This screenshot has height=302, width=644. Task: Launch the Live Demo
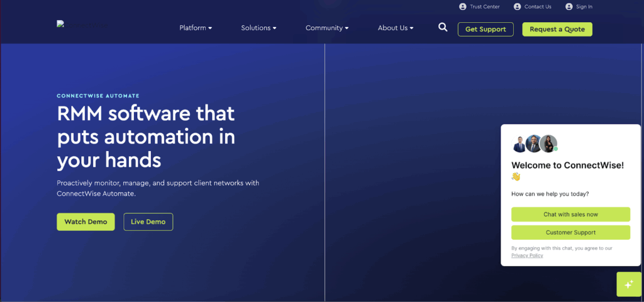click(148, 222)
